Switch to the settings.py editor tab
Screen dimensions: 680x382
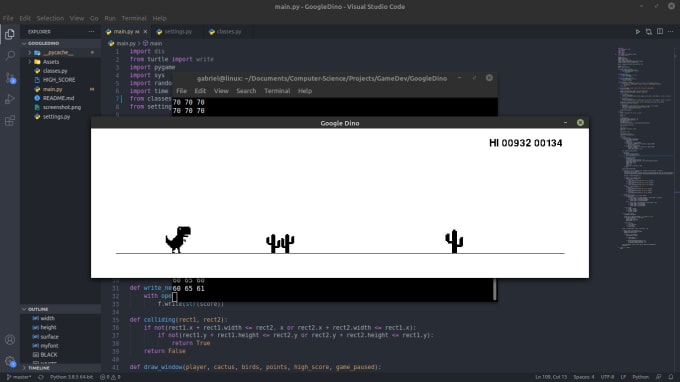[177, 32]
